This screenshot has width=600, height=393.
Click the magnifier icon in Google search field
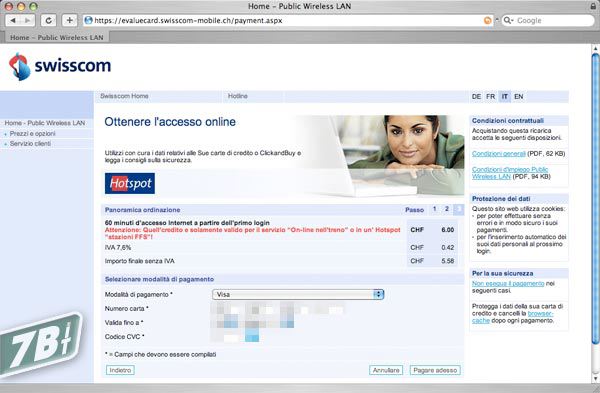coord(508,20)
